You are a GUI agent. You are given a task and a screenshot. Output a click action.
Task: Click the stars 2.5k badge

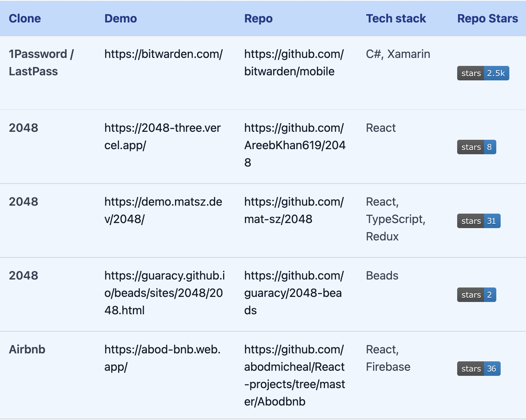pos(483,73)
